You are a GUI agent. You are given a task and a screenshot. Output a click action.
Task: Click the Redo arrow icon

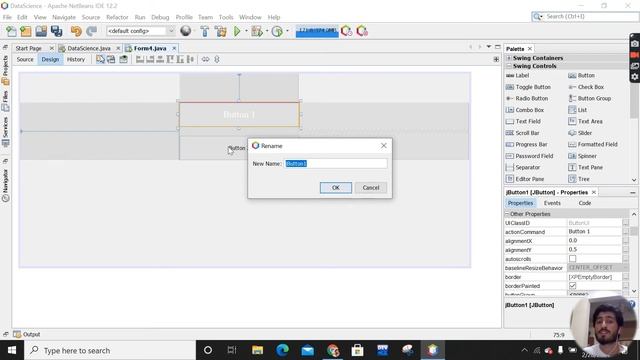(x=91, y=31)
